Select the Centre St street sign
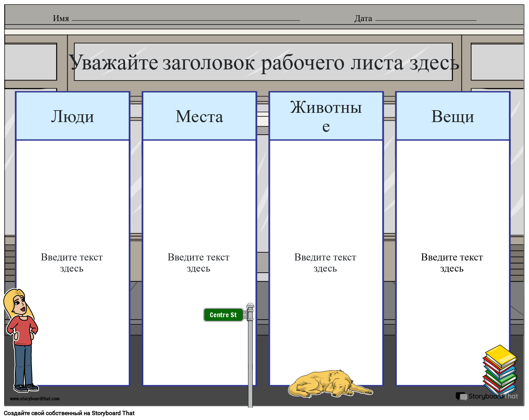 pos(223,315)
